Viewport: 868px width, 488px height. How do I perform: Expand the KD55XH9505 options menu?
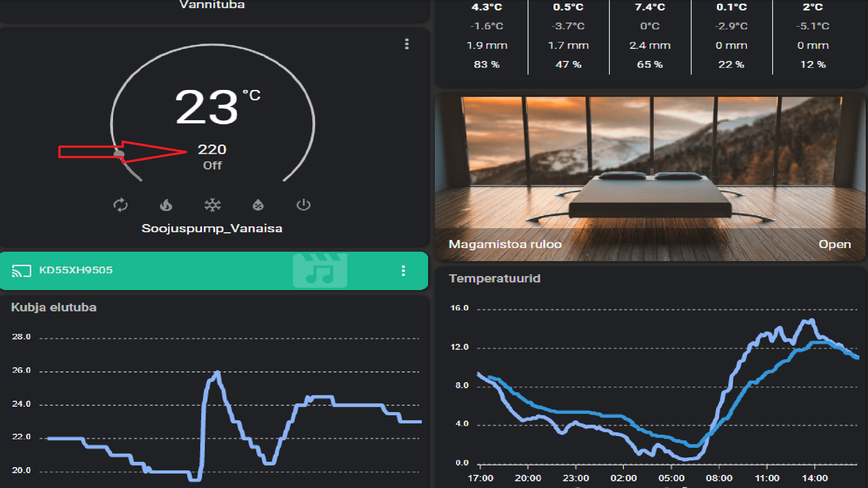[x=403, y=271]
